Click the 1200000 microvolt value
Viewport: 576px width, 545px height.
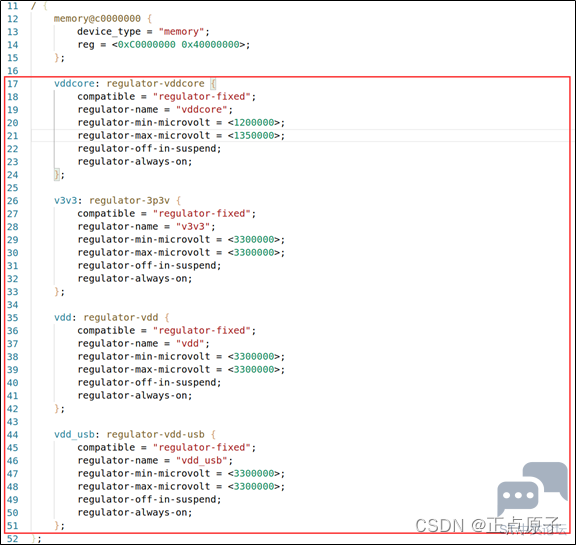click(x=254, y=123)
